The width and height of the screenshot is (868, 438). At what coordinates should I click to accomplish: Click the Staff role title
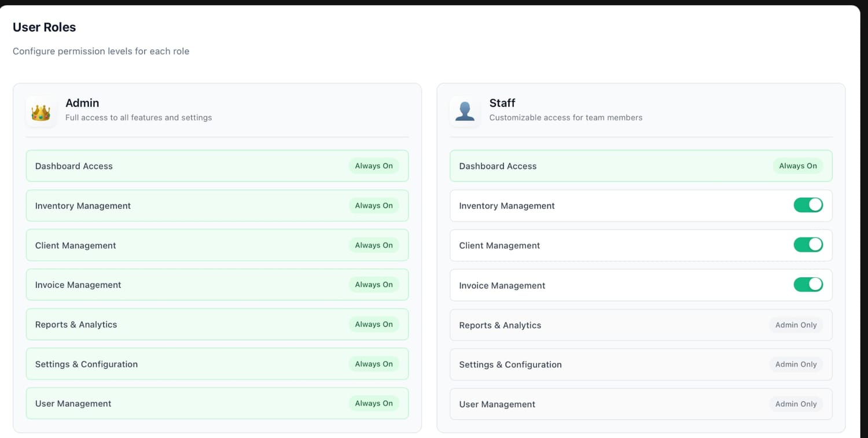(502, 103)
